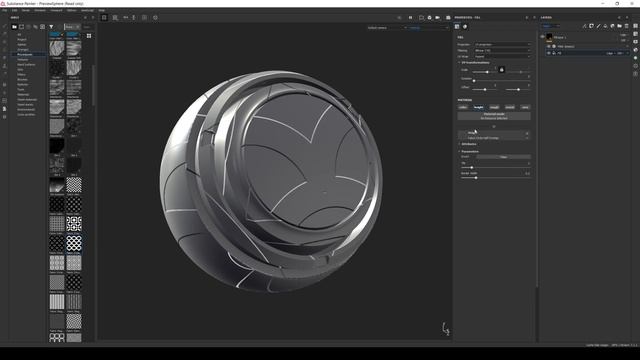Toggle the nrm material channel
The height and width of the screenshot is (360, 640).
(x=525, y=107)
